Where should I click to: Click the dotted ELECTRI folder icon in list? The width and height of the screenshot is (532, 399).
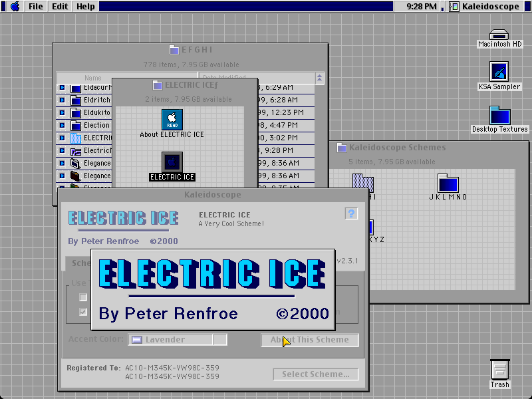point(76,138)
